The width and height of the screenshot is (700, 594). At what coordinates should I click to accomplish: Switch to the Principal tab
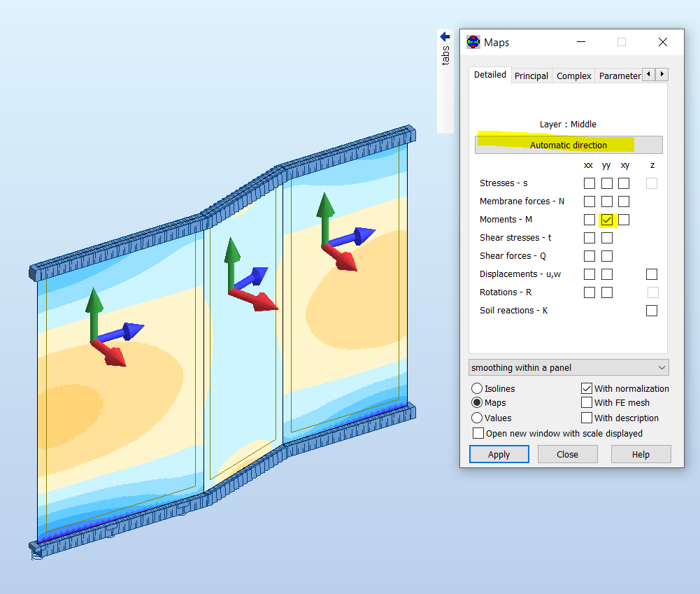[531, 76]
